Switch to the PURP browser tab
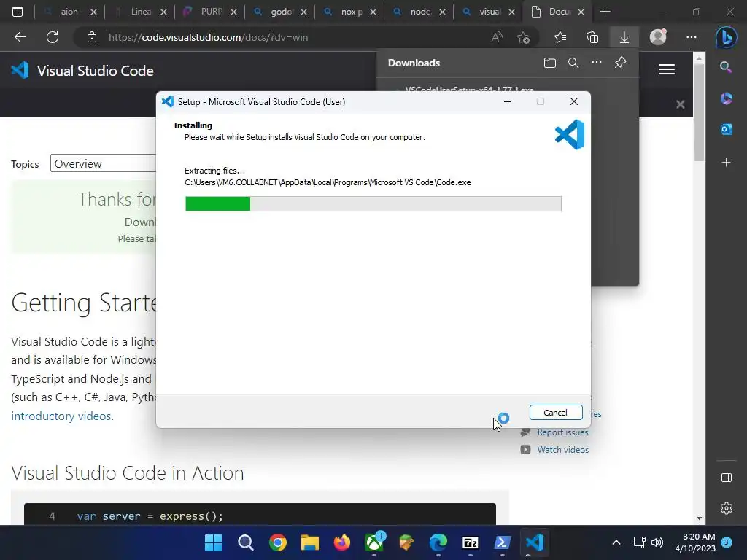Screen dimensions: 747x560 pyautogui.click(x=209, y=12)
